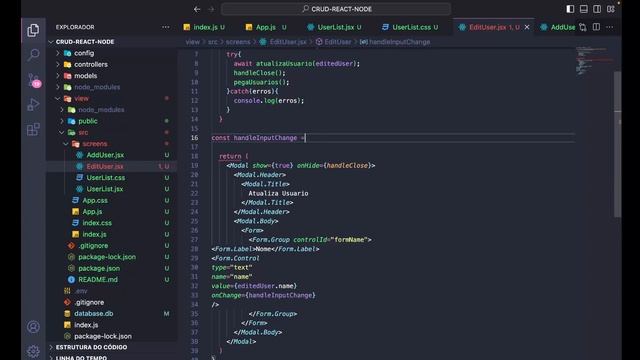
Task: Switch to the UserList.css tab
Action: [411, 27]
